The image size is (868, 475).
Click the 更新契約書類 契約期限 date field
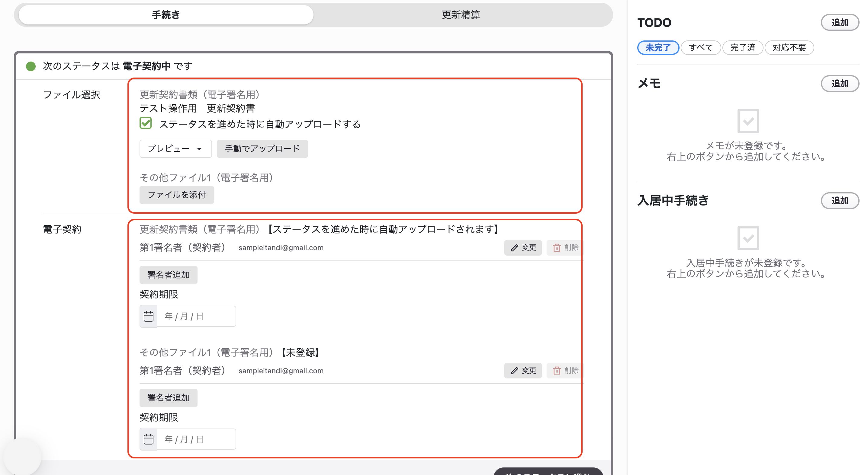(196, 317)
